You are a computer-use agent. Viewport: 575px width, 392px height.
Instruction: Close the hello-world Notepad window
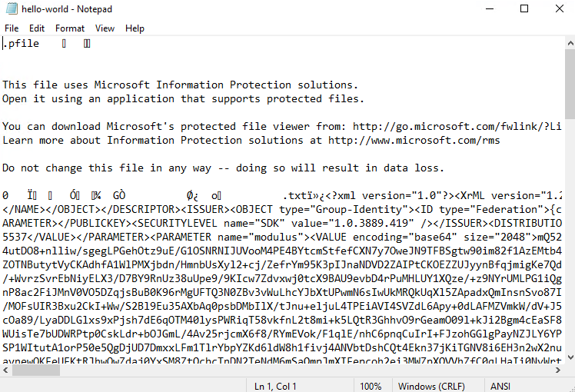click(x=559, y=9)
